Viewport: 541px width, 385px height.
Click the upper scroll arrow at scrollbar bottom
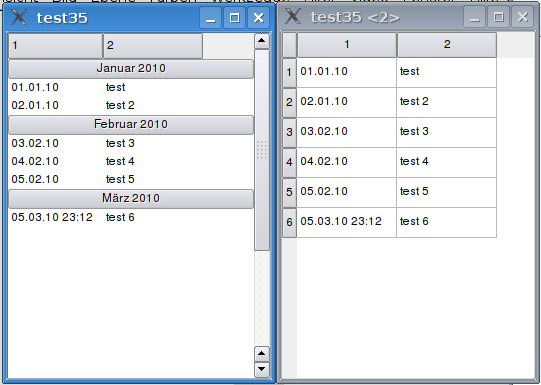point(262,354)
